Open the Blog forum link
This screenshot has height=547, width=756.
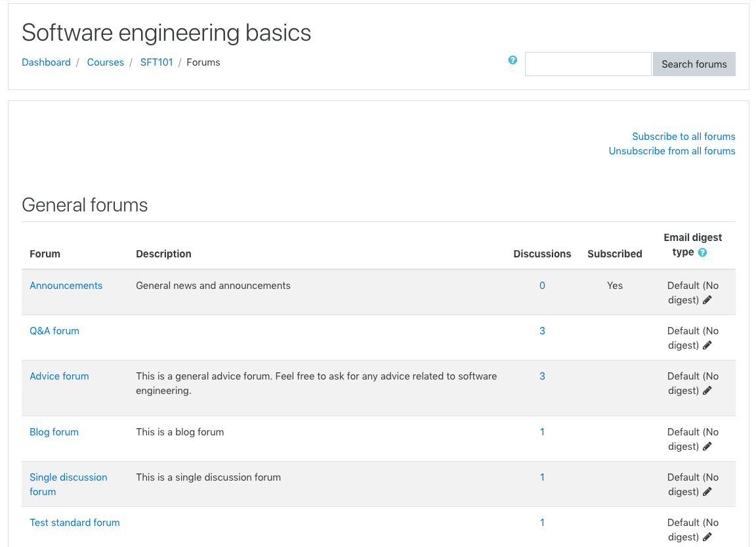click(54, 432)
